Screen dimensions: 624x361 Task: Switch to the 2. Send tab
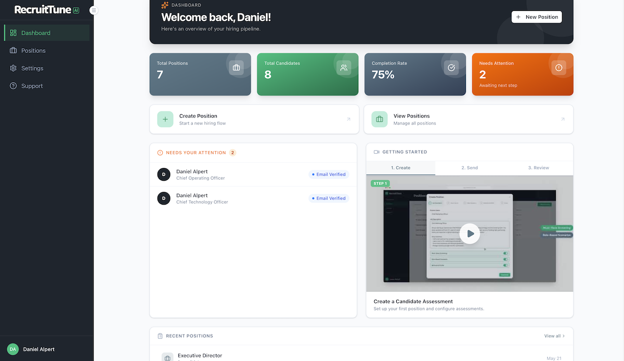pyautogui.click(x=470, y=168)
